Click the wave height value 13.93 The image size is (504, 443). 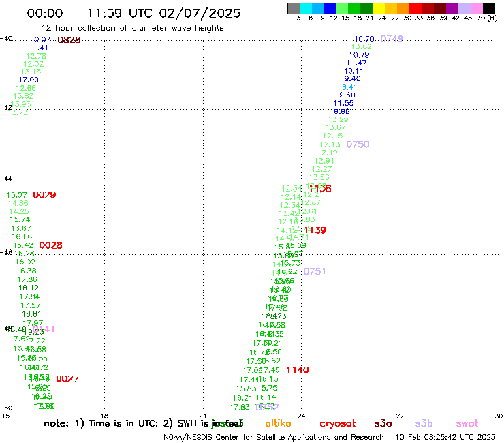(x=21, y=104)
